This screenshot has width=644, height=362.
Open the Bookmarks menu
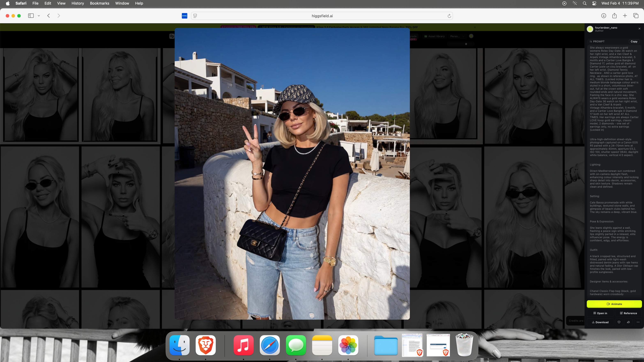(100, 3)
